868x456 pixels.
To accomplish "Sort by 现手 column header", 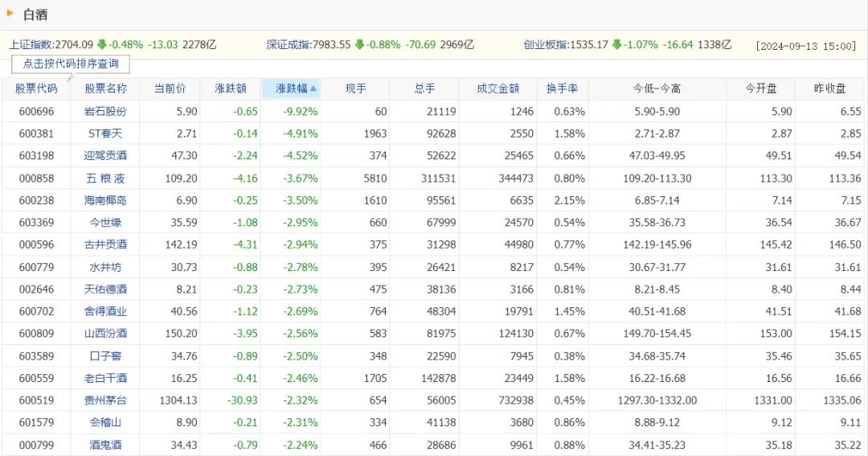I will point(355,88).
